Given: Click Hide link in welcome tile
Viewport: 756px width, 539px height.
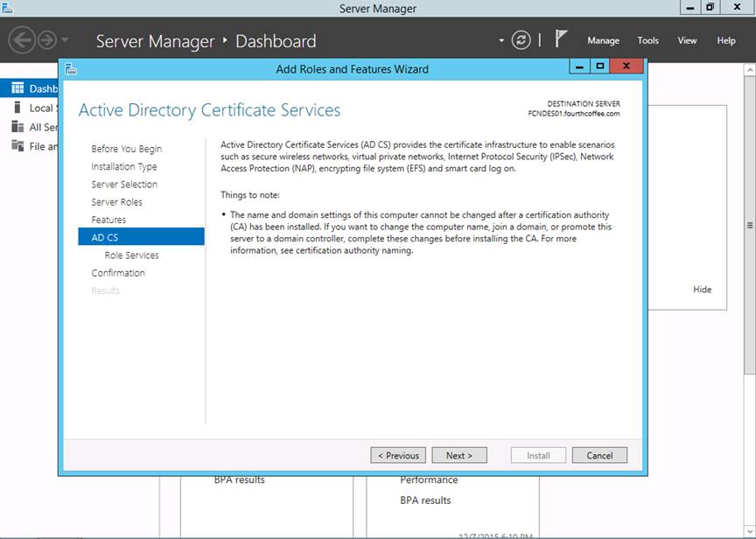Looking at the screenshot, I should (x=702, y=290).
